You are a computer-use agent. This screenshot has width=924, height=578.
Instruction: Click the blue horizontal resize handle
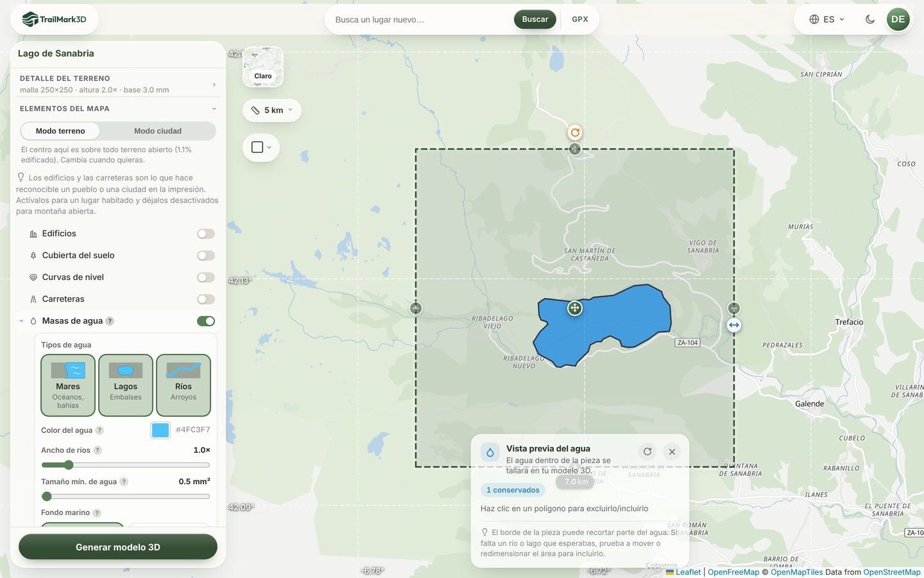point(734,325)
